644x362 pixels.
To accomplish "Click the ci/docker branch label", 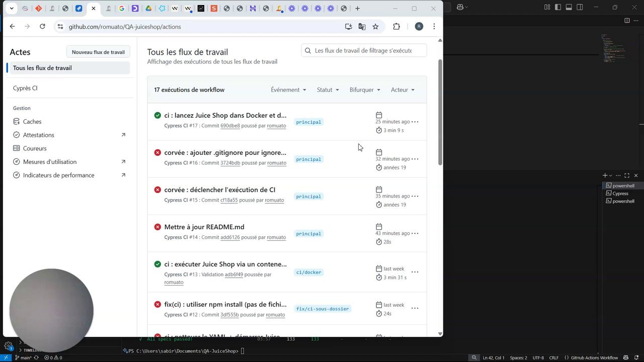I will click(308, 272).
